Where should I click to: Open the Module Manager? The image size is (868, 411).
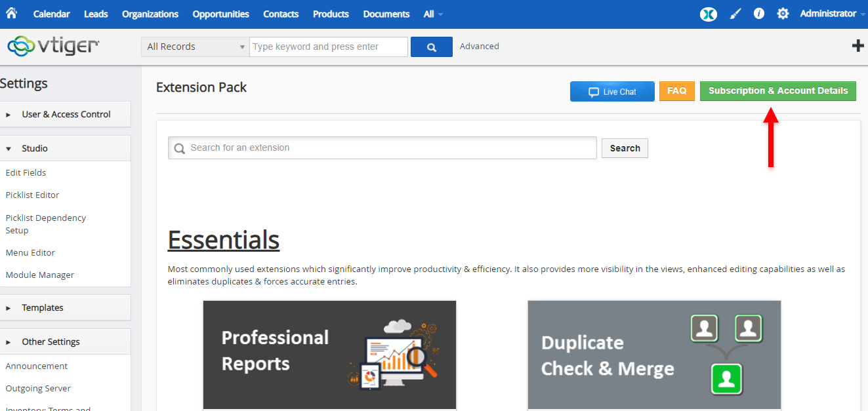pyautogui.click(x=40, y=275)
